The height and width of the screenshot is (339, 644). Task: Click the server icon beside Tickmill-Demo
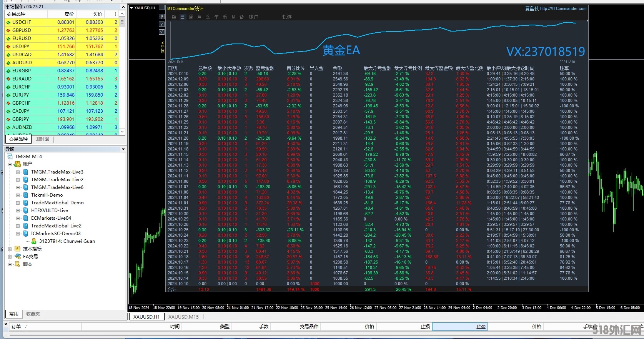(x=26, y=195)
